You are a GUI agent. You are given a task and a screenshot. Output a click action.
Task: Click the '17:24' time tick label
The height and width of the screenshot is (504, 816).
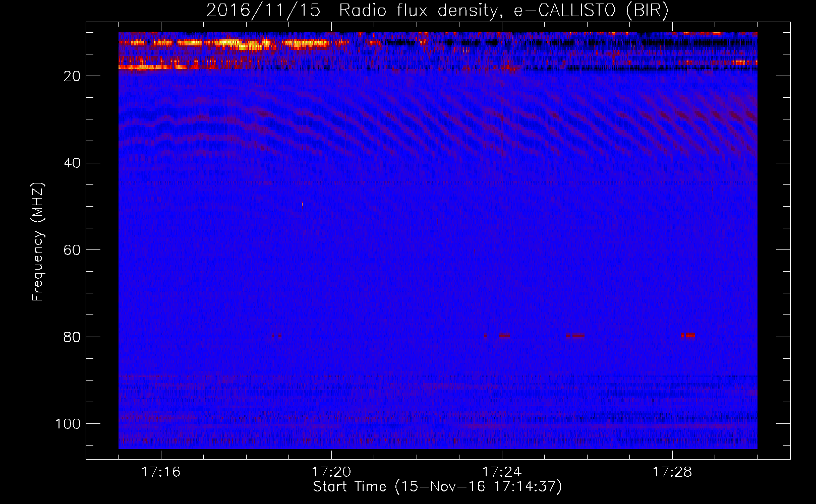click(x=502, y=472)
